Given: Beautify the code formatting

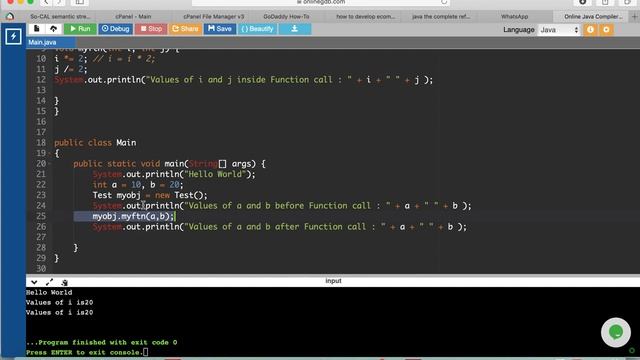Looking at the screenshot, I should (257, 29).
